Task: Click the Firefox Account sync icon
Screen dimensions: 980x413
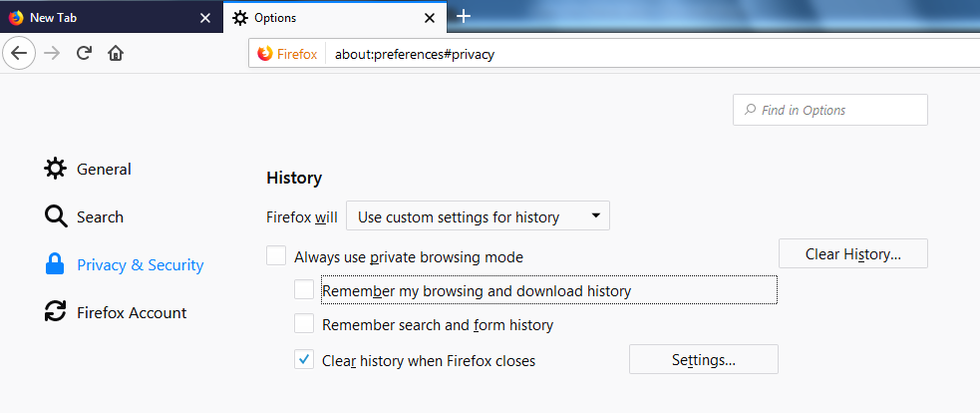Action: point(55,312)
